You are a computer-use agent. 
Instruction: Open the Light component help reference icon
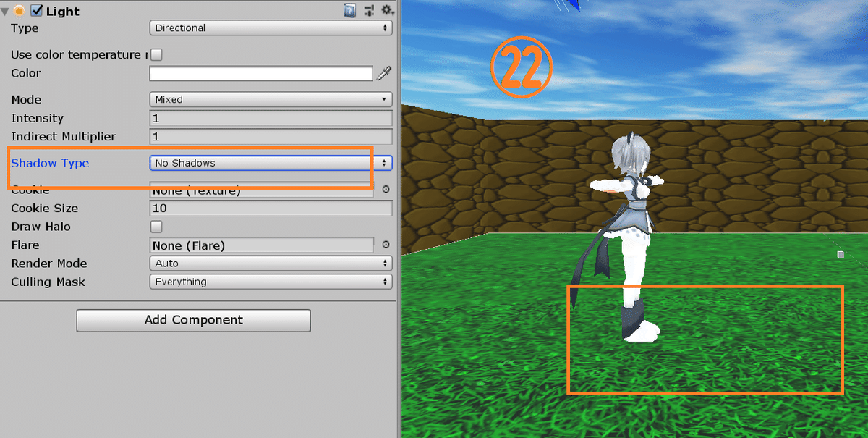(x=350, y=10)
